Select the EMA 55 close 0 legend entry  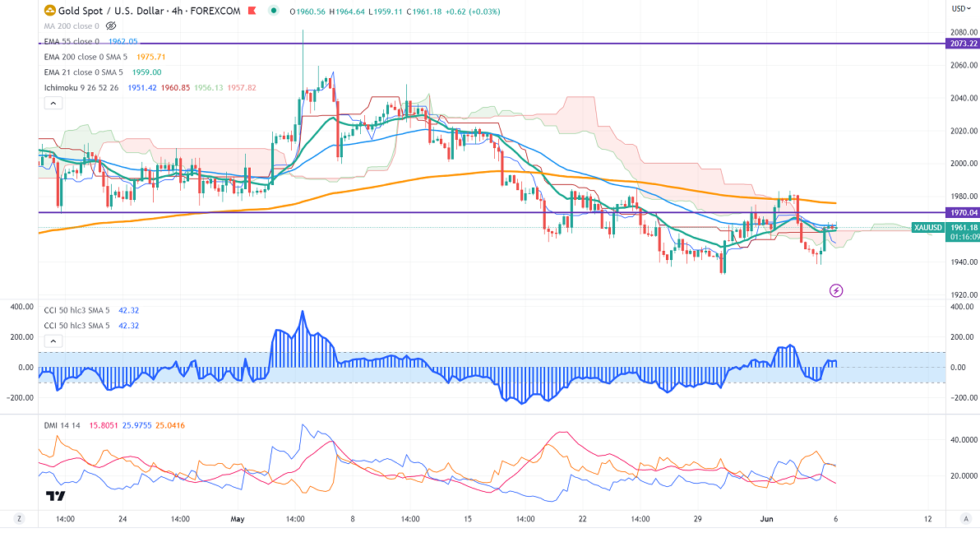pyautogui.click(x=72, y=41)
